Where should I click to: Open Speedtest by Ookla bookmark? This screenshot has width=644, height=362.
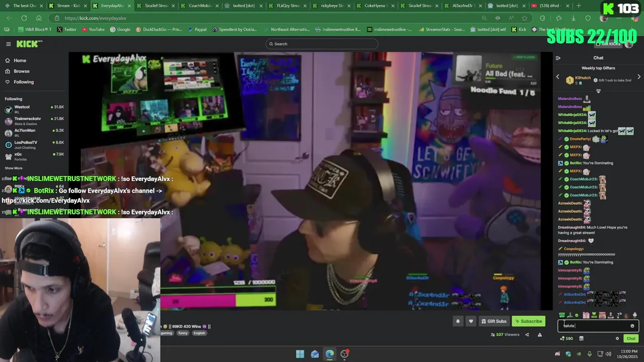click(234, 29)
